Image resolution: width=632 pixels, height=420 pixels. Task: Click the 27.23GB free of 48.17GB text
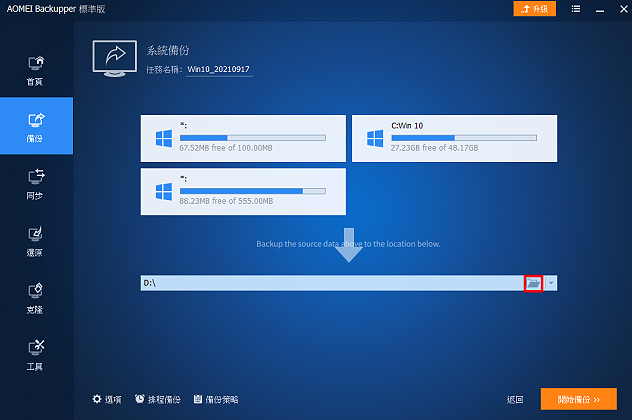434,148
